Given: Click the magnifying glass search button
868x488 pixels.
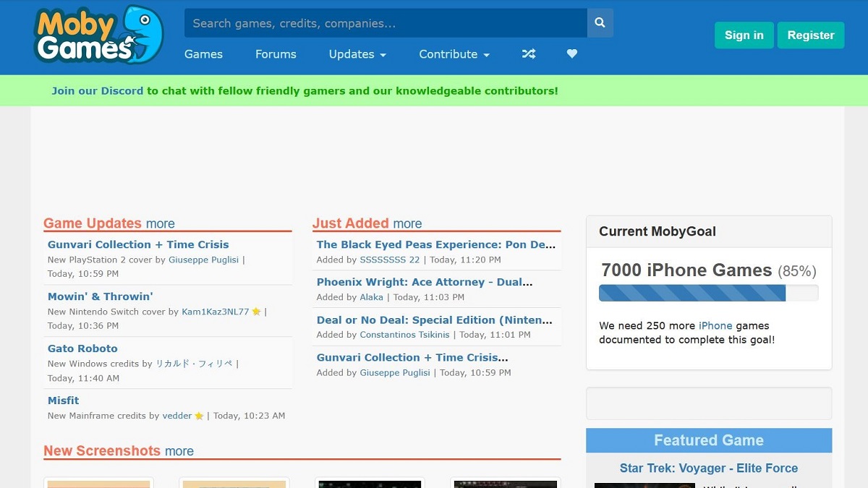Looking at the screenshot, I should pyautogui.click(x=600, y=23).
